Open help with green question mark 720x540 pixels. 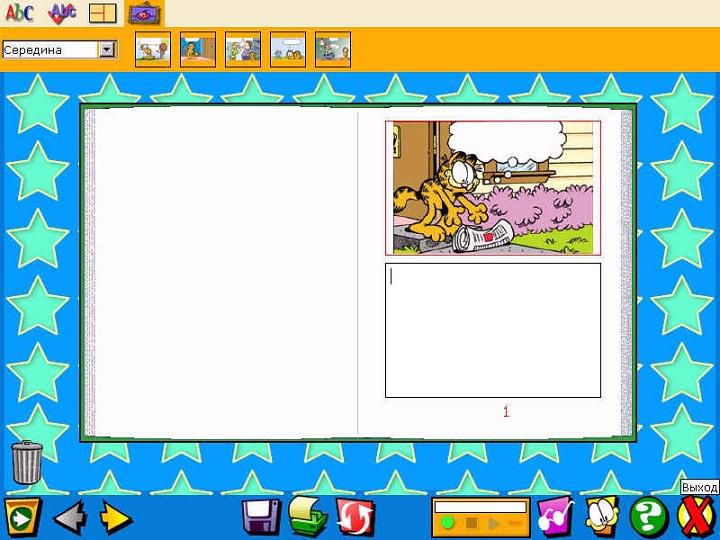click(x=649, y=517)
